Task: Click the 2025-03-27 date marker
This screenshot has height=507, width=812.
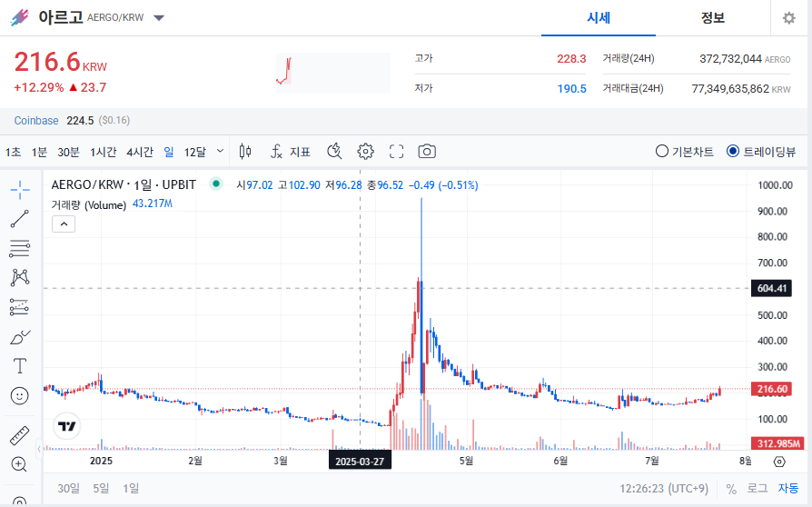Action: tap(360, 461)
